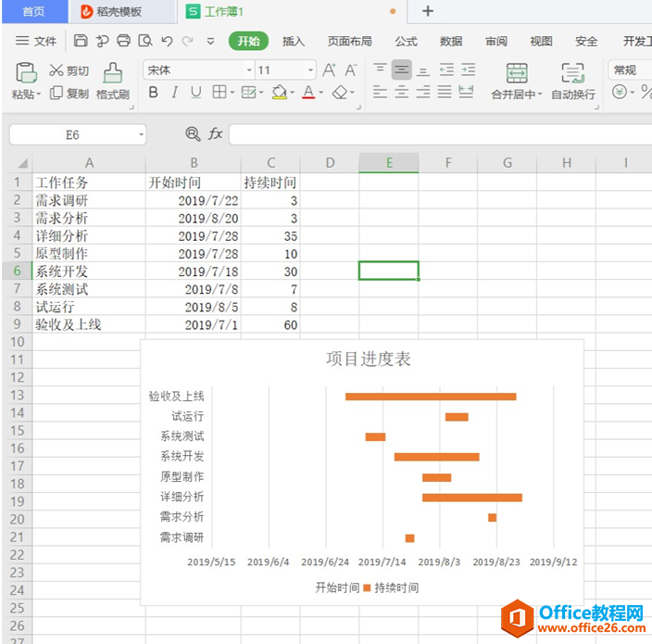Open the number format 常规 dropdown
The image size is (652, 644).
pyautogui.click(x=630, y=69)
